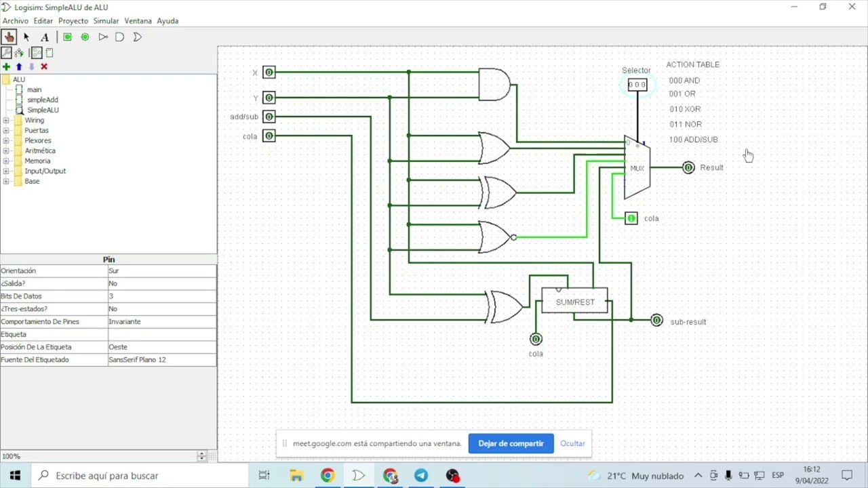The width and height of the screenshot is (868, 488).
Task: Toggle the X input pin
Action: (269, 73)
